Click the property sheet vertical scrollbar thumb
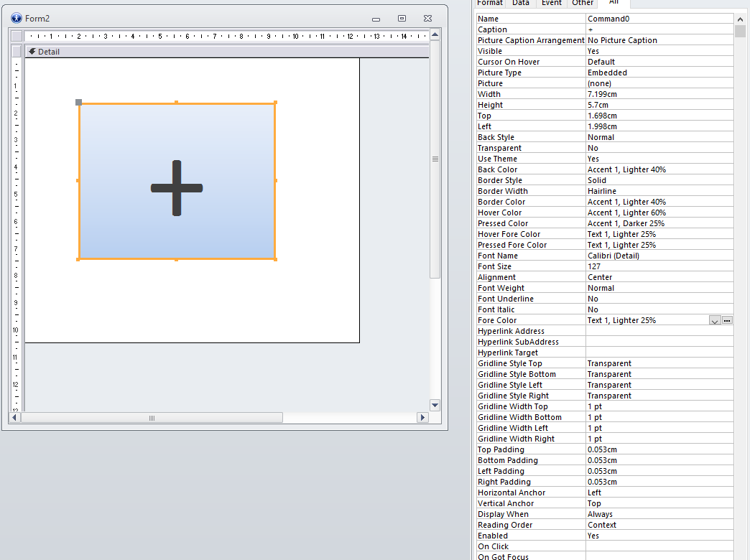750x560 pixels. coord(740,32)
